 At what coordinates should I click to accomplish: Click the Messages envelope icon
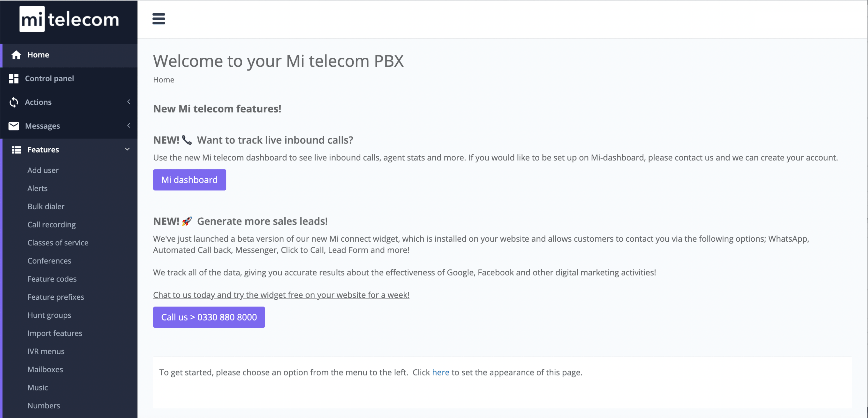point(14,126)
